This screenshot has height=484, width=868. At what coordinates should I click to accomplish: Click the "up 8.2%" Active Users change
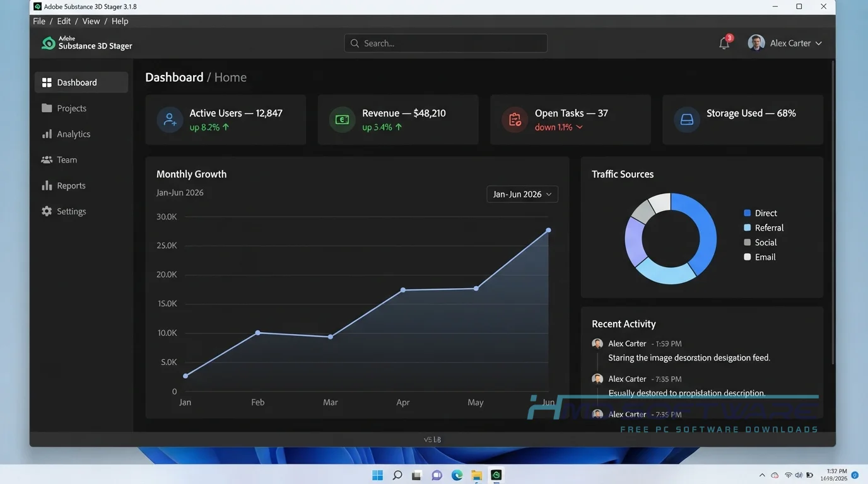pyautogui.click(x=209, y=127)
